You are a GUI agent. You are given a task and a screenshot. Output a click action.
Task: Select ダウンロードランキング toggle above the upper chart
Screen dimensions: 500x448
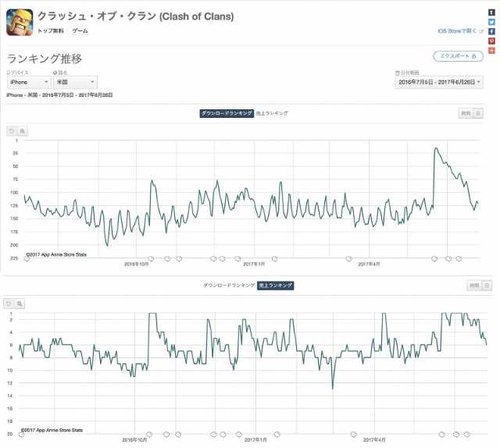[227, 113]
